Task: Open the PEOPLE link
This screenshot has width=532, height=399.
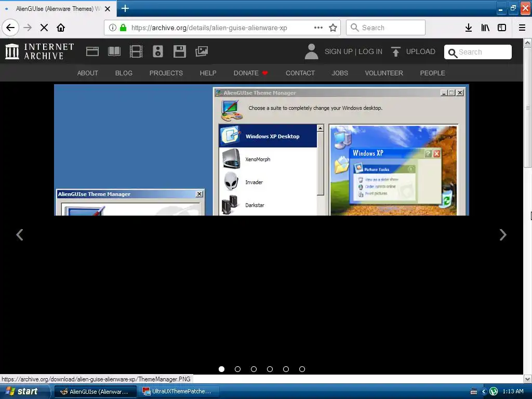Action: [433, 73]
